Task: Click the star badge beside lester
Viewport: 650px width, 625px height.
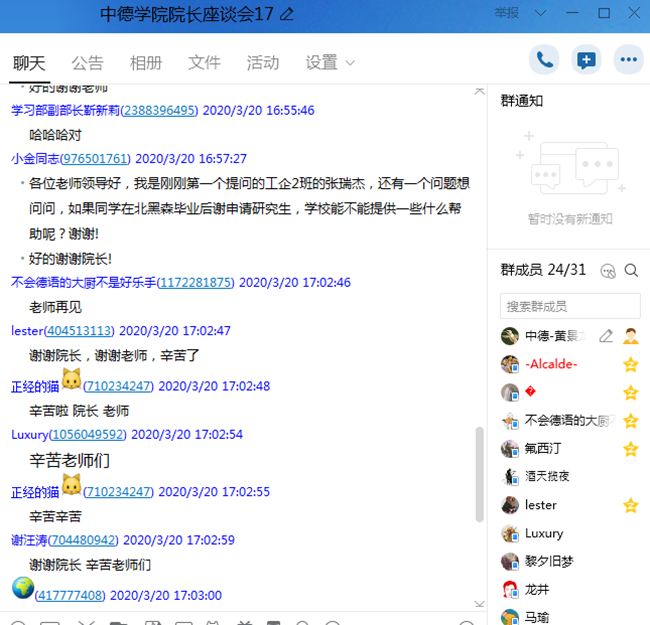Action: 630,505
